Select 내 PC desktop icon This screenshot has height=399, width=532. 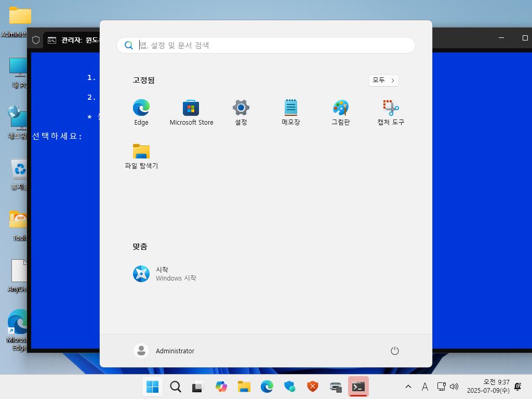(x=18, y=72)
